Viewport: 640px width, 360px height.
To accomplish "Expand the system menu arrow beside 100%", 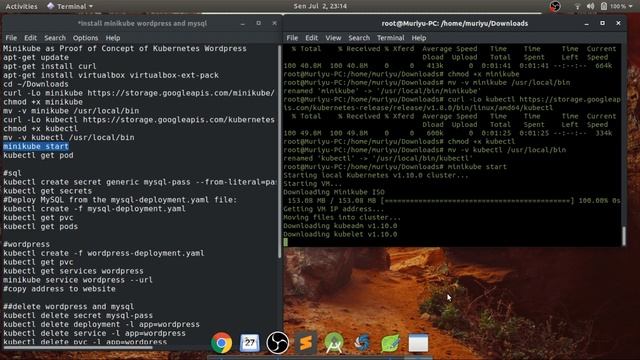I will (x=631, y=6).
